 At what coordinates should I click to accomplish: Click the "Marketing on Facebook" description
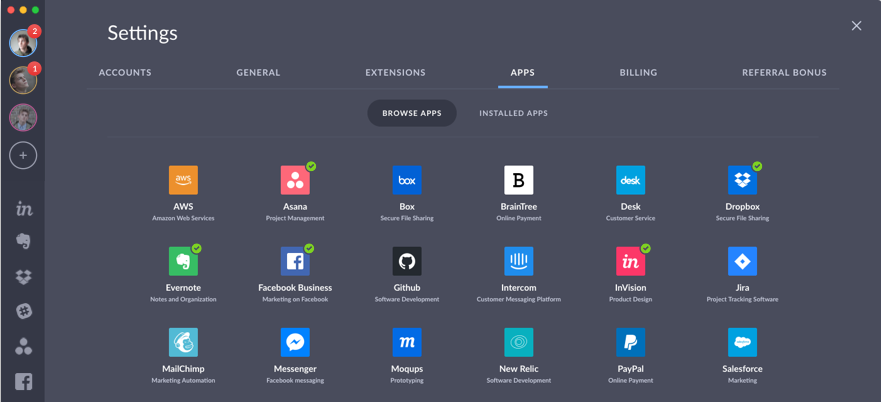[x=295, y=300]
